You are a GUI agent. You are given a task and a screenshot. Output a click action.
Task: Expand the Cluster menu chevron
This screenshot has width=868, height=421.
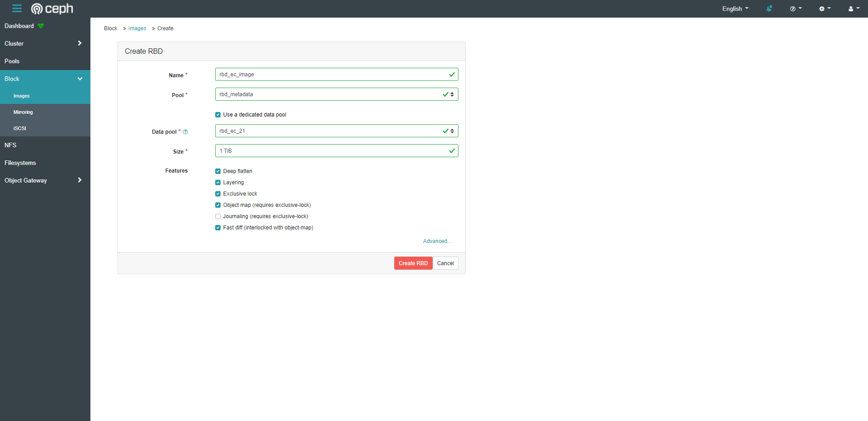pyautogui.click(x=80, y=43)
